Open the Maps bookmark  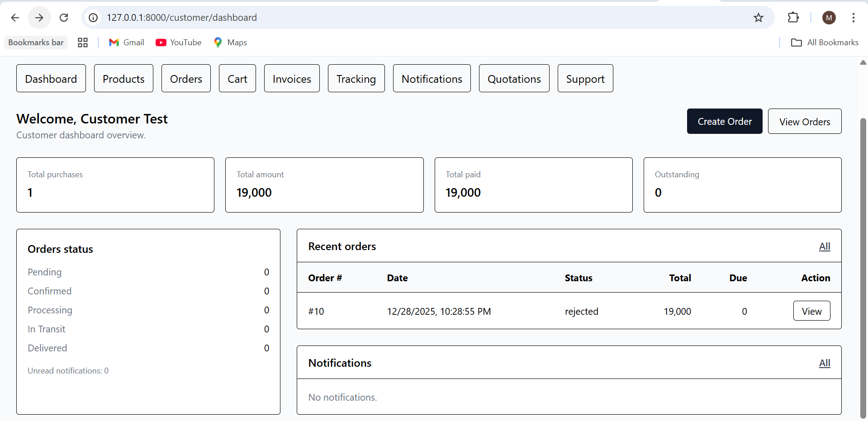tap(230, 42)
